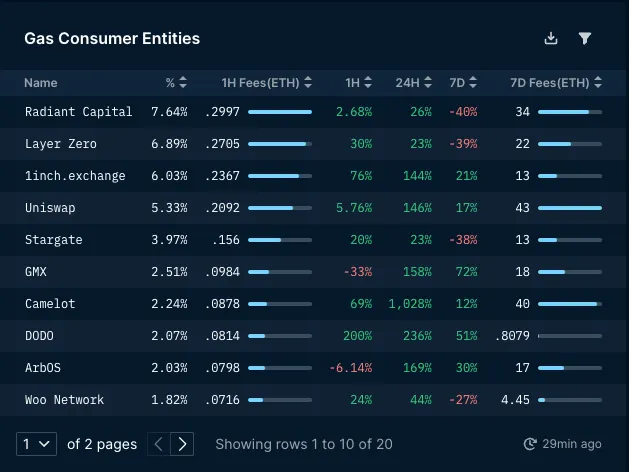Viewport: 629px width, 472px height.
Task: Open the table filter funnel icon
Action: tap(584, 38)
